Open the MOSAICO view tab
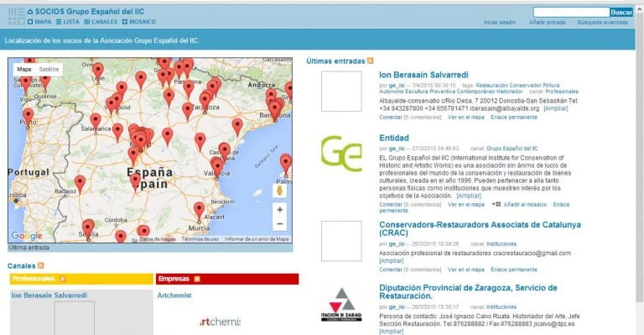This screenshot has width=644, height=335. [139, 22]
